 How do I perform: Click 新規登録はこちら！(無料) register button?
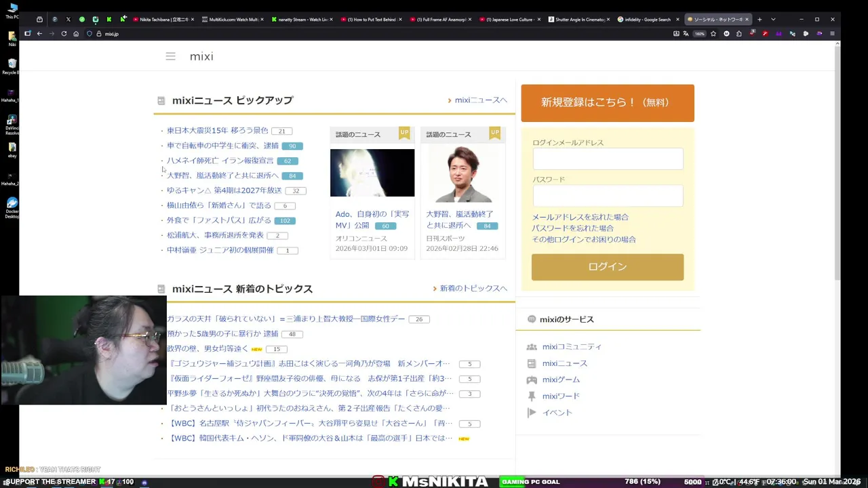pyautogui.click(x=608, y=102)
